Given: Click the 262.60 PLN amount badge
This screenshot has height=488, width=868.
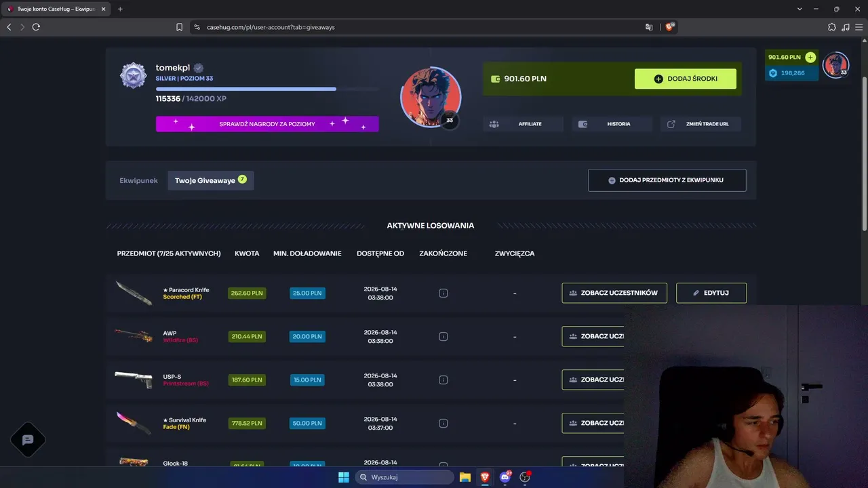Looking at the screenshot, I should (247, 293).
